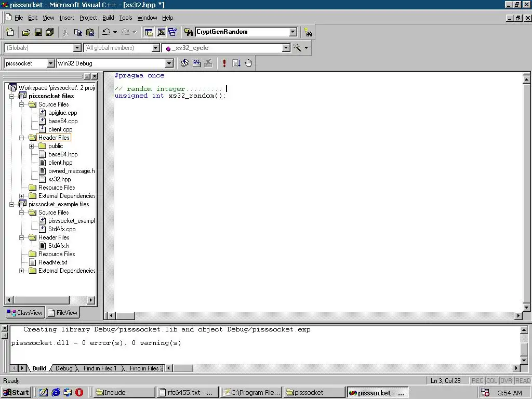The image size is (532, 399).
Task: Open the Project menu
Action: point(88,18)
